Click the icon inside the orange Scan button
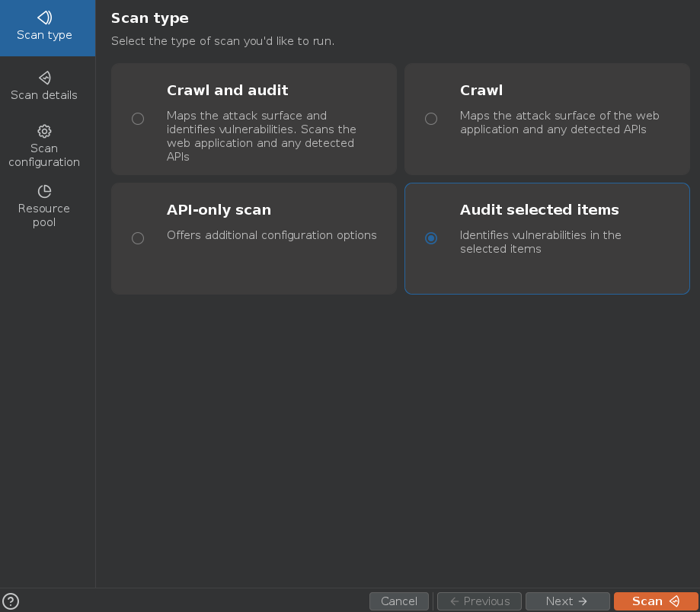700x612 pixels. tap(674, 601)
